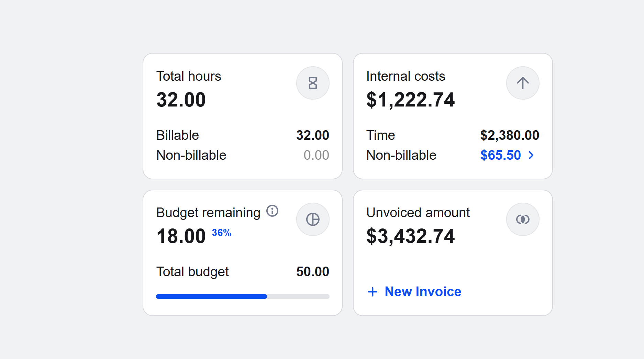Click the Budget remaining card title
The width and height of the screenshot is (644, 359).
[x=208, y=213]
